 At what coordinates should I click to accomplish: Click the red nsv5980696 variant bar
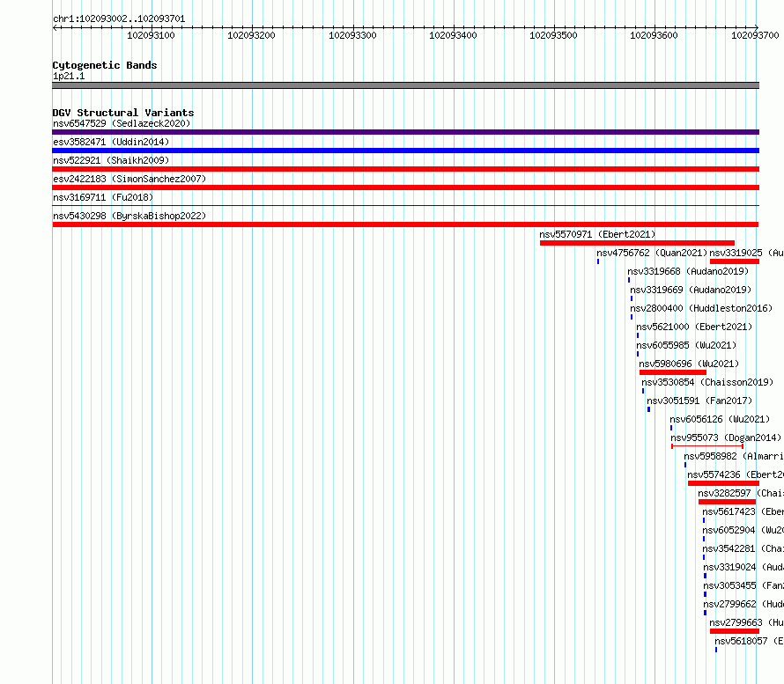point(673,372)
